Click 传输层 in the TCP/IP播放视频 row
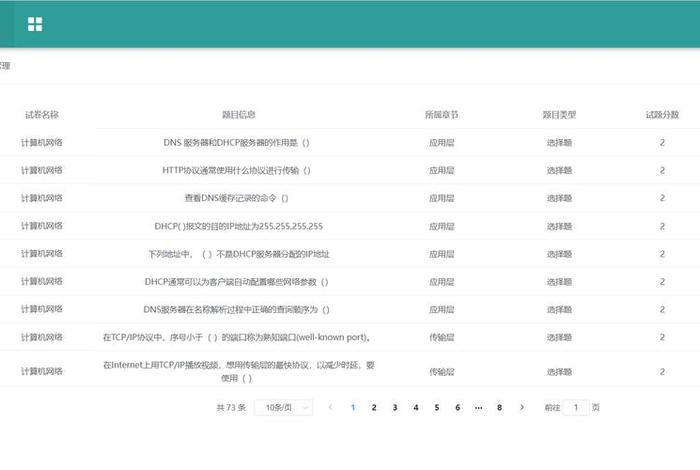The width and height of the screenshot is (700, 470). pos(442,372)
